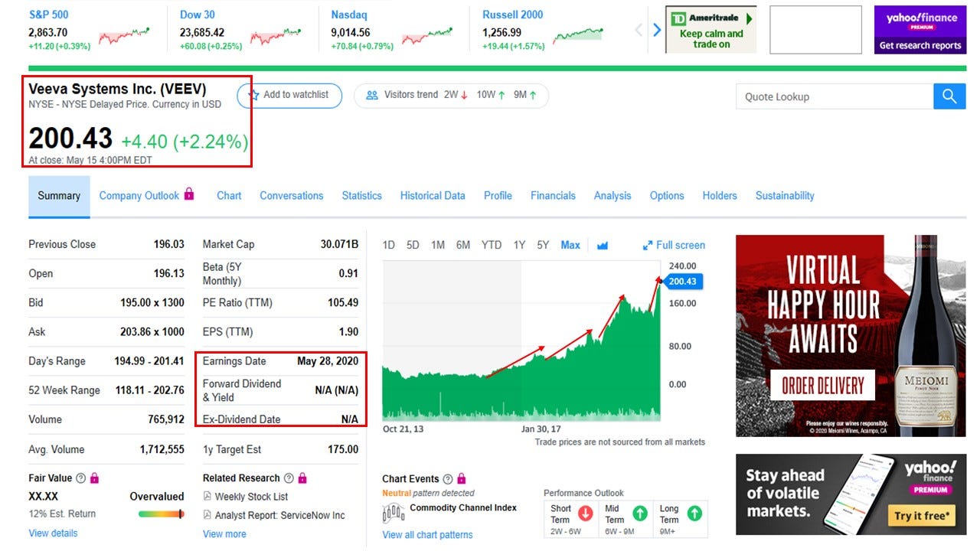Image resolution: width=980 pixels, height=551 pixels.
Task: Select the 5D chart range
Action: click(x=413, y=246)
